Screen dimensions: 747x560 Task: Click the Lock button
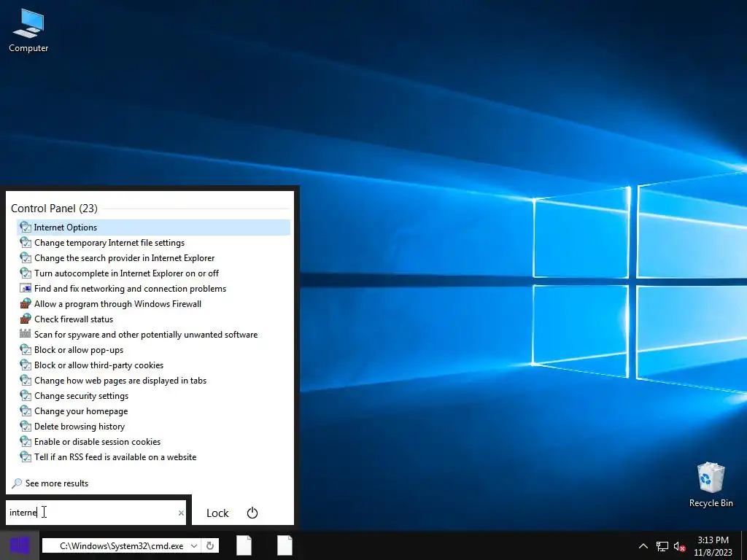tap(217, 513)
